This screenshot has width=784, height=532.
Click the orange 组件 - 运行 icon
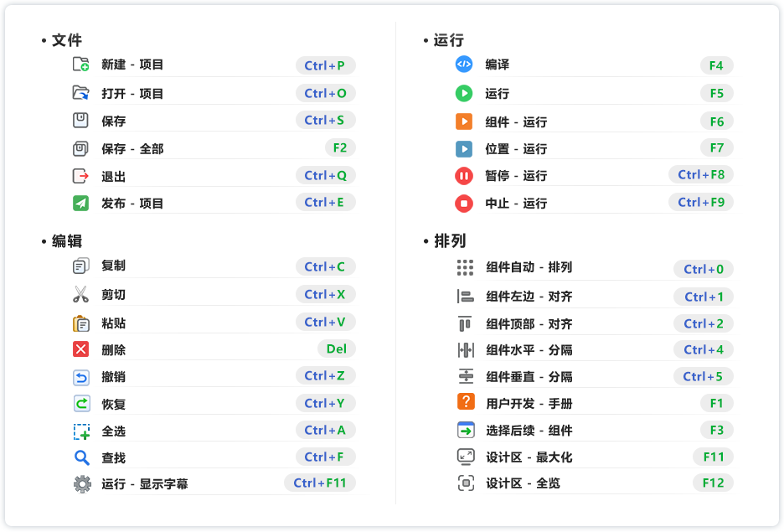pyautogui.click(x=464, y=121)
